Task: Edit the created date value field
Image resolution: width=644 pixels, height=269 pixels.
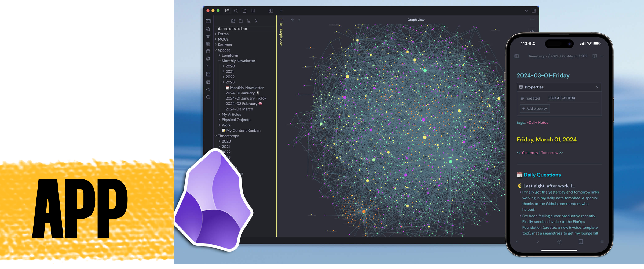Action: point(562,98)
